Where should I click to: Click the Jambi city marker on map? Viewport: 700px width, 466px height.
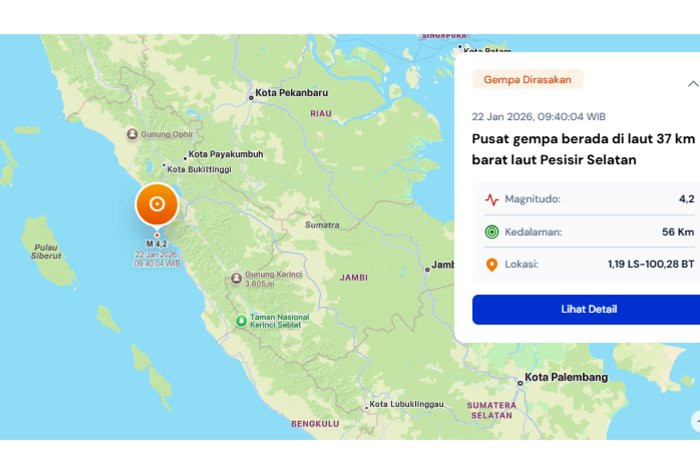425,267
